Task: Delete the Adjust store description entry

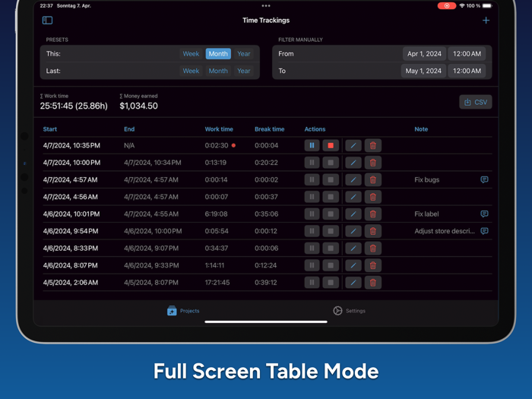Action: coord(373,231)
